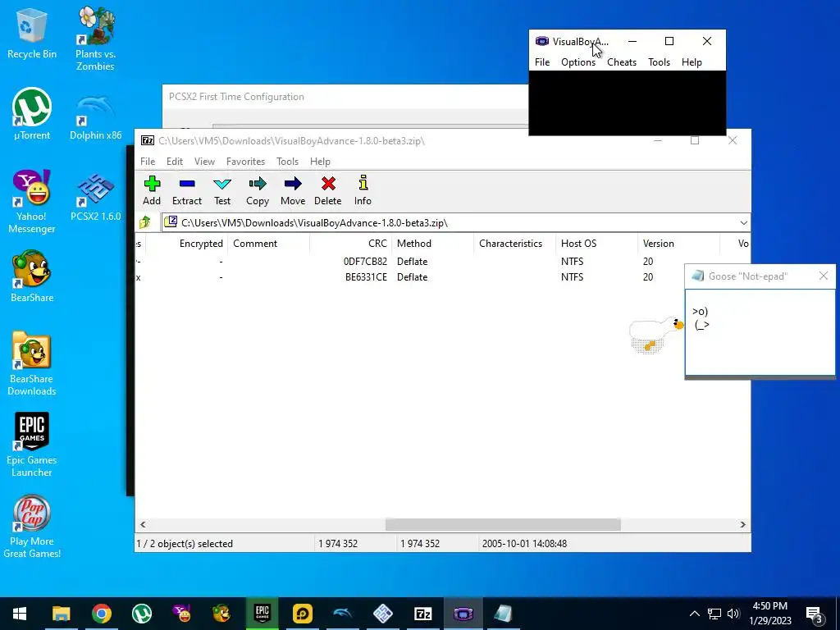Open the Edit menu in 7-Zip

coord(175,162)
